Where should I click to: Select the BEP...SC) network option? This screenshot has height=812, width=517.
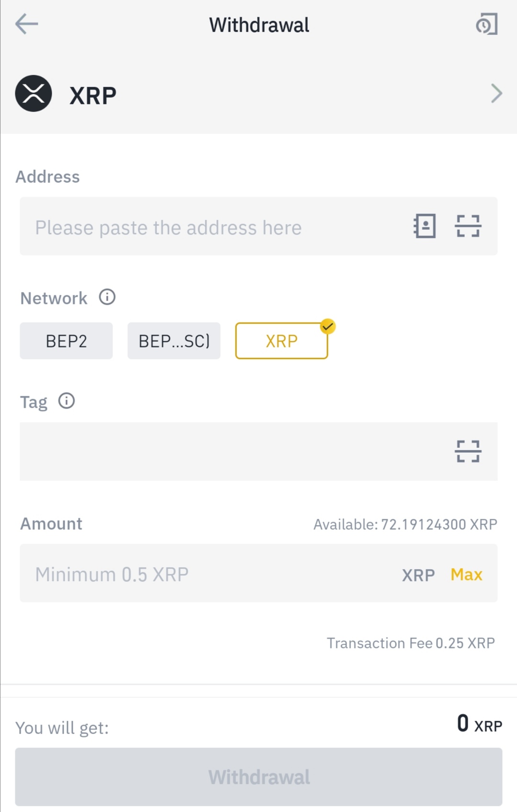tap(174, 341)
